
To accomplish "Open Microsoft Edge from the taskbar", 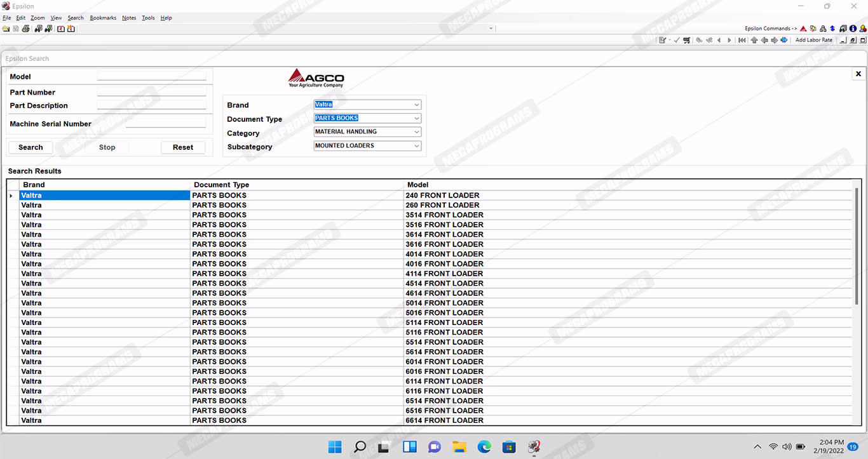I will [x=484, y=447].
